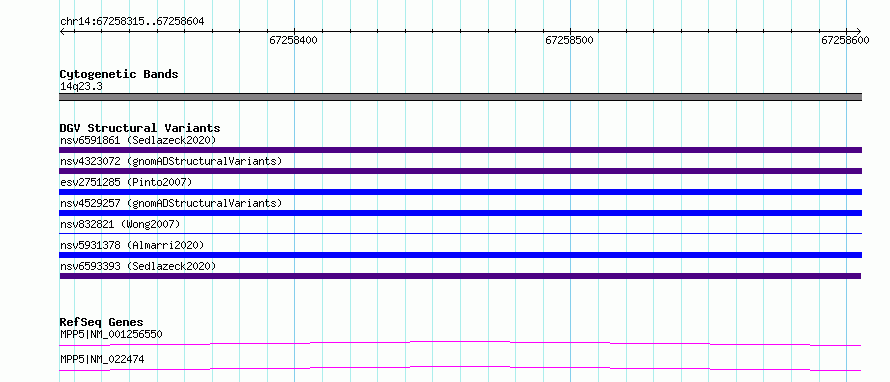Open transcript MPP5|NM_001256550 label

(111, 334)
